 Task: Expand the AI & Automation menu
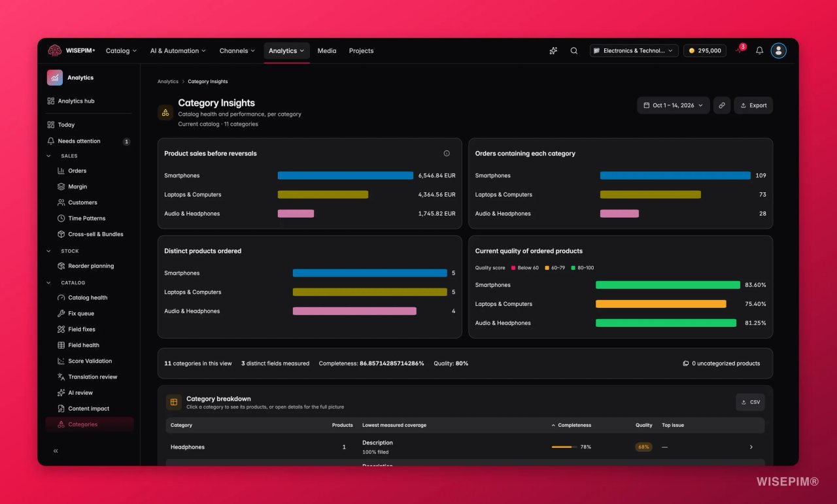(178, 50)
